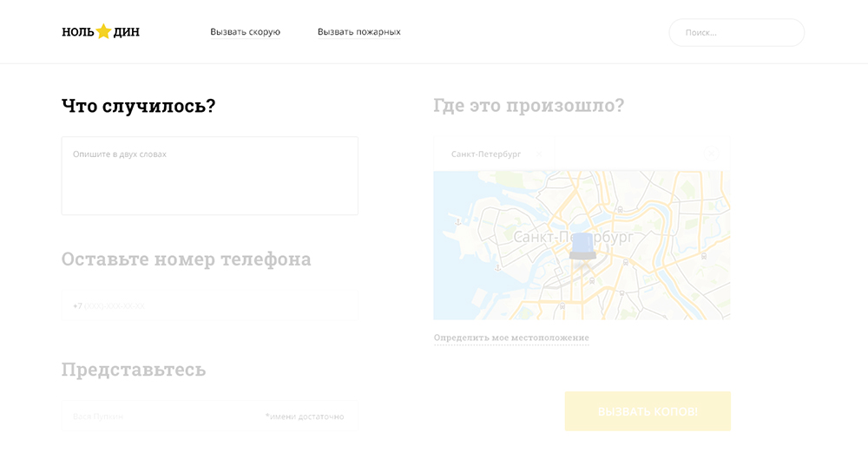Go to Вызвать пожарных in the header
This screenshot has width=868, height=472.
[358, 32]
